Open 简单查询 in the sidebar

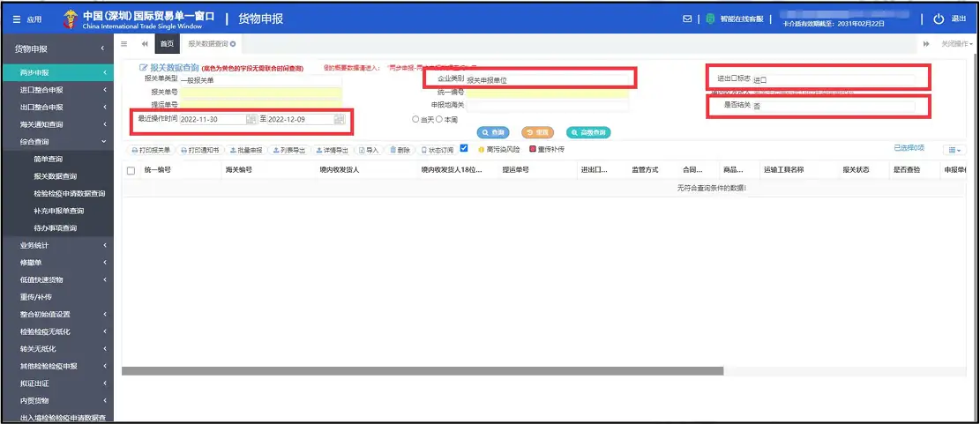pyautogui.click(x=48, y=160)
